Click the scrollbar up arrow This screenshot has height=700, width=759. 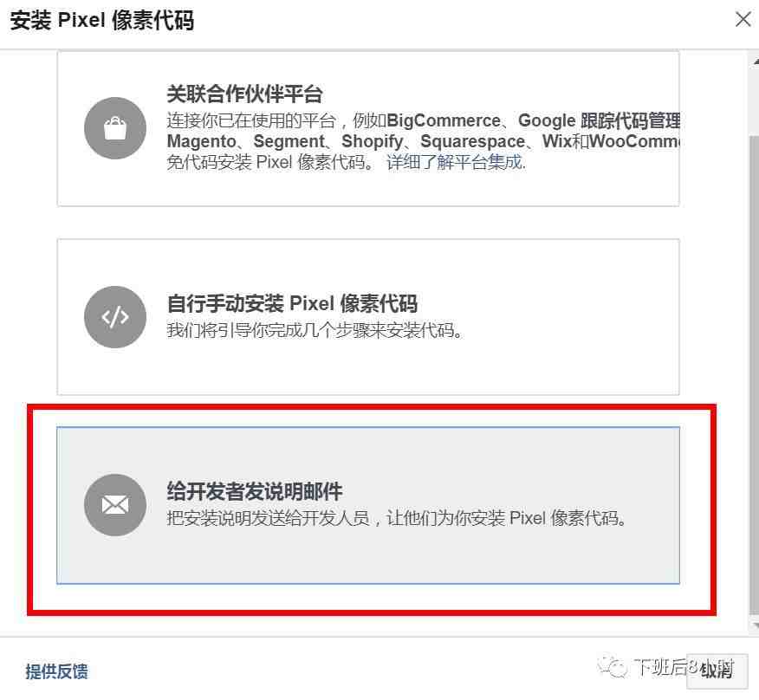756,62
